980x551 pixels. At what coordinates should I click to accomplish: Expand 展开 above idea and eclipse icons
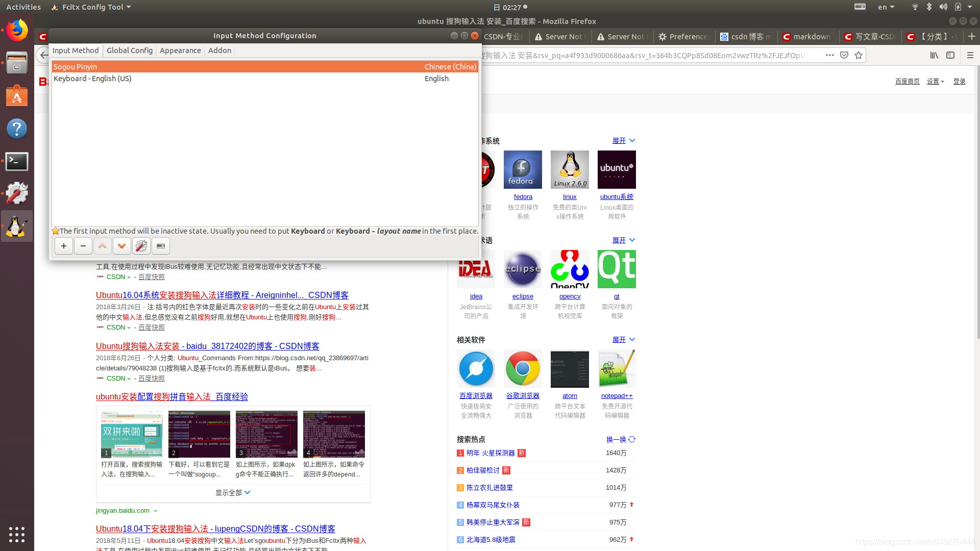coord(624,240)
